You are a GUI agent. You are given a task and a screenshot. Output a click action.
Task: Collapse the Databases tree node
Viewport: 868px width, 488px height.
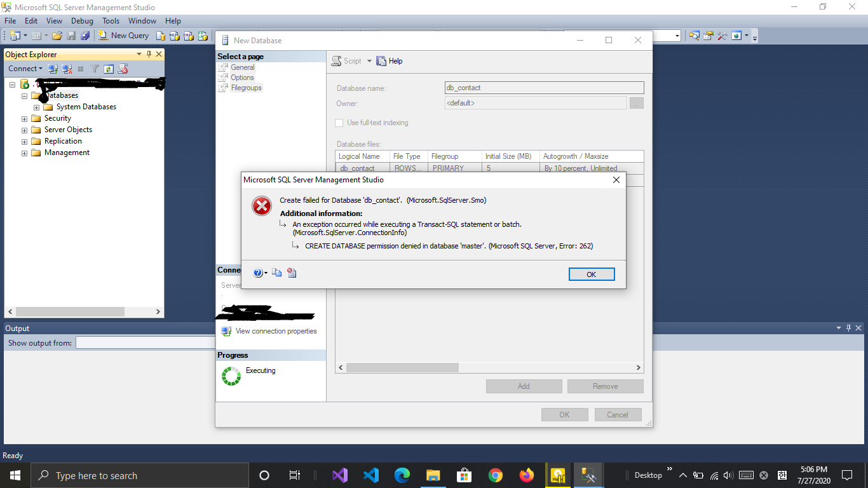tap(25, 95)
